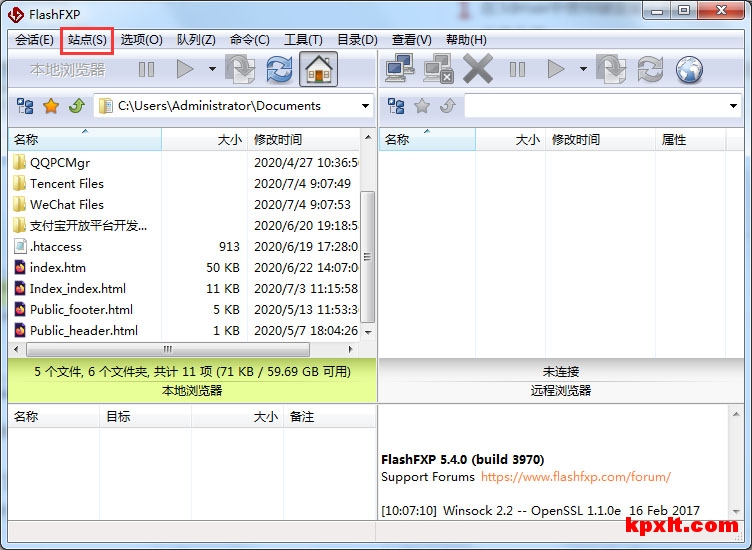
Task: Open the 工具(T) menu
Action: 303,40
